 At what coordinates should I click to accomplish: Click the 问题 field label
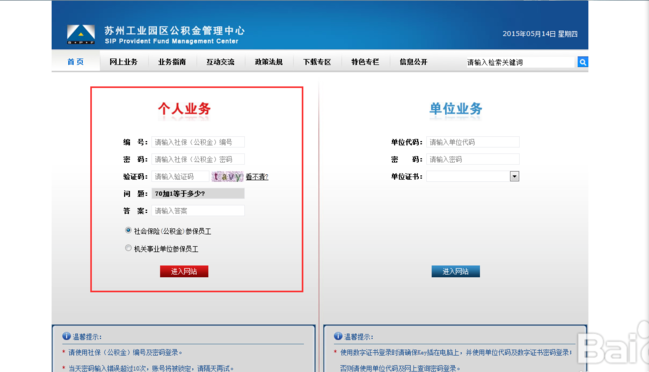pos(135,194)
